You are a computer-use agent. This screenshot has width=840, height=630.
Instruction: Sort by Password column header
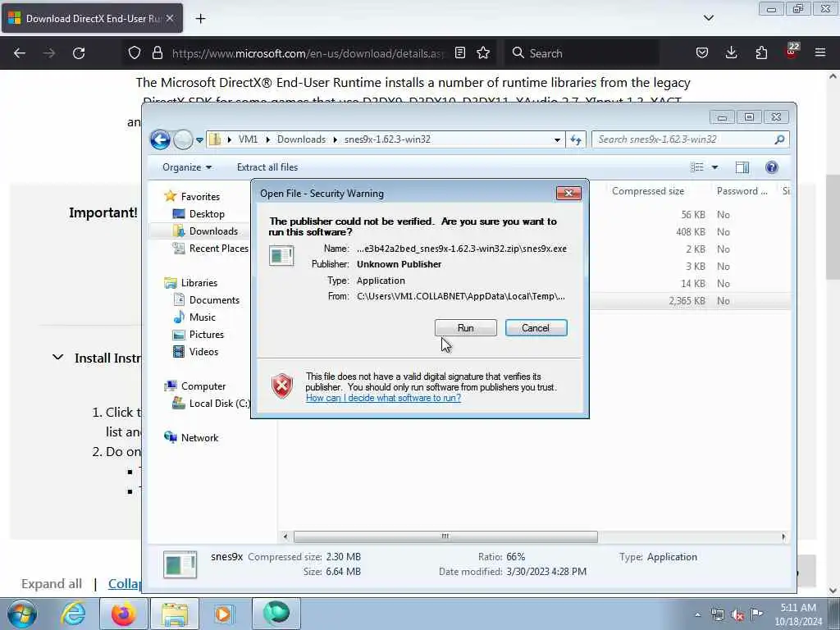point(742,191)
